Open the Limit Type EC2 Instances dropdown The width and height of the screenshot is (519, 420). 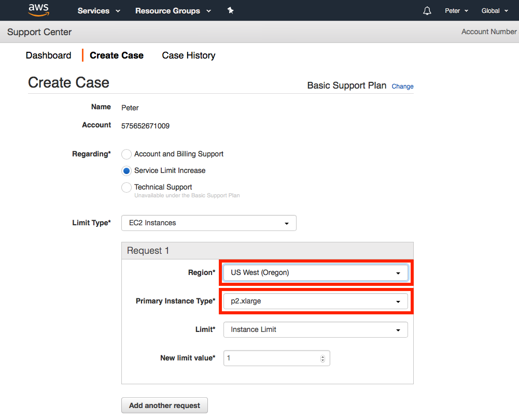tap(209, 223)
